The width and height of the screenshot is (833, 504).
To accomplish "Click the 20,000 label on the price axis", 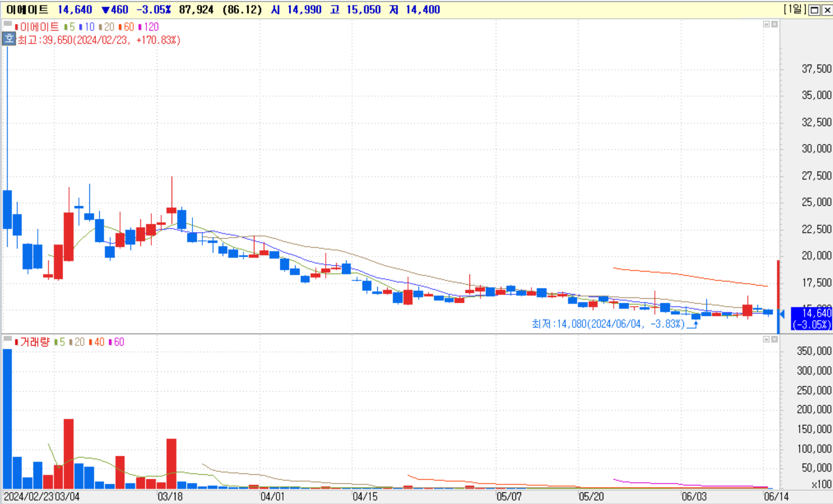I will pos(817,256).
